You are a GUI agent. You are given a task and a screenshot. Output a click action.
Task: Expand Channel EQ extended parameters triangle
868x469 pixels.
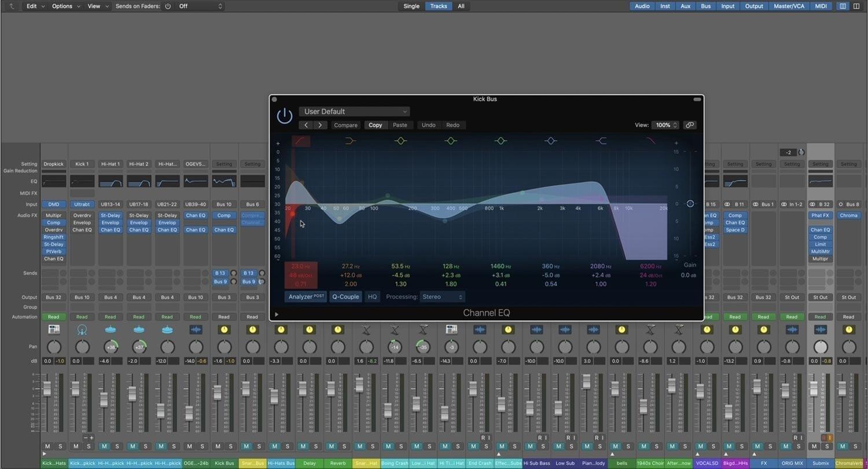pyautogui.click(x=277, y=314)
